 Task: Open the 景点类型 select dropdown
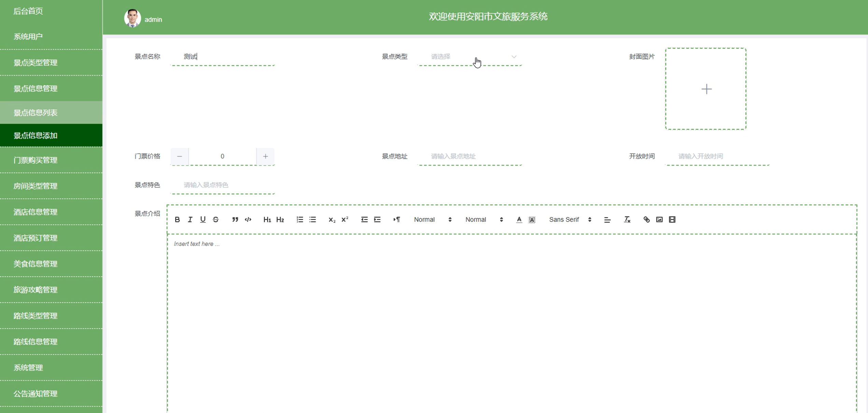470,57
